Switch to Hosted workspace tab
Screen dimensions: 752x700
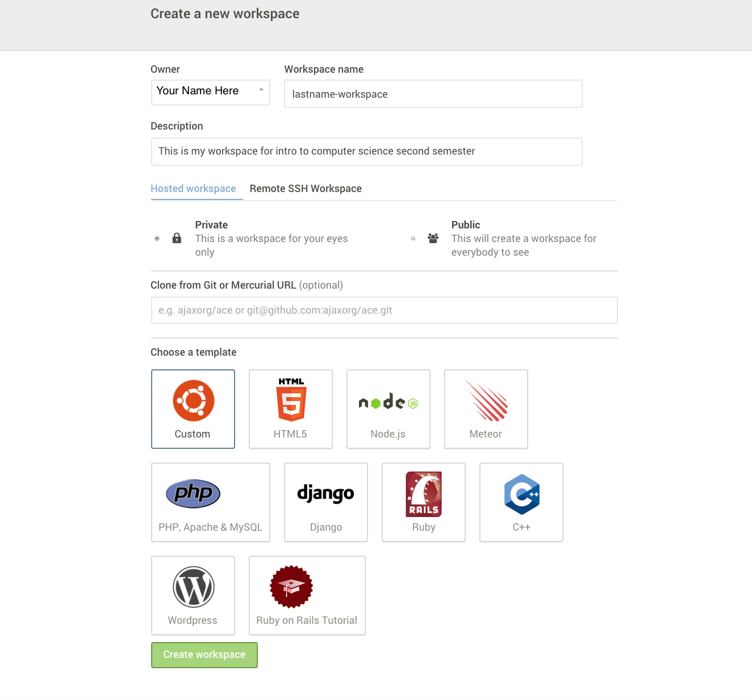pyautogui.click(x=193, y=189)
